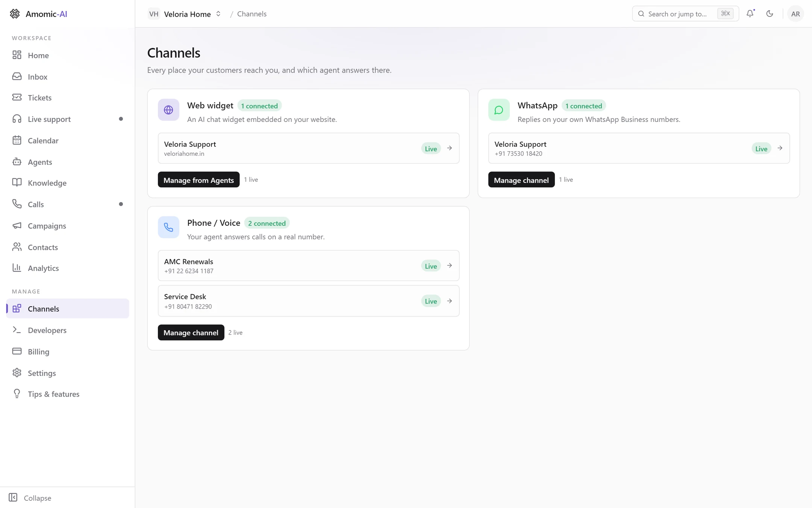The height and width of the screenshot is (508, 812).
Task: Click Manage from Agents button
Action: tap(198, 180)
